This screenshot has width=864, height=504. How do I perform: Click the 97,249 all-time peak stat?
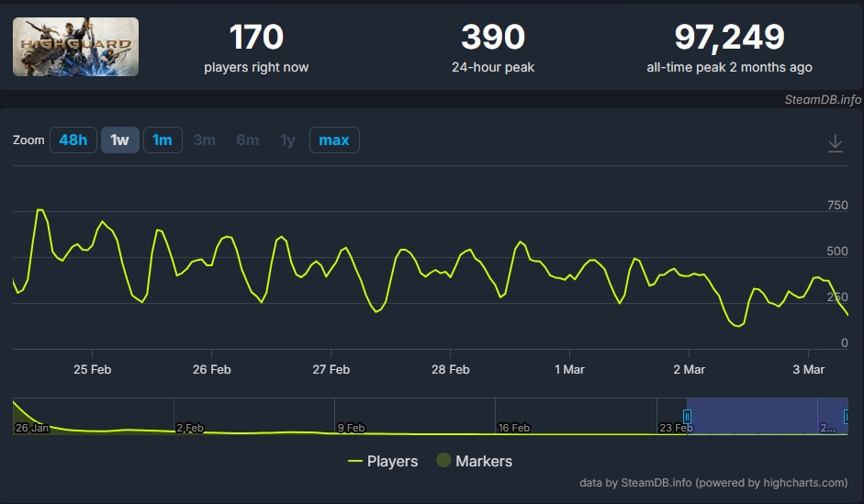point(730,48)
